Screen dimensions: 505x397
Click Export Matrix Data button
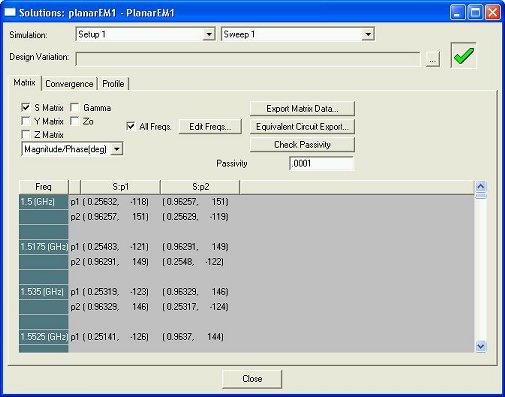pos(302,109)
